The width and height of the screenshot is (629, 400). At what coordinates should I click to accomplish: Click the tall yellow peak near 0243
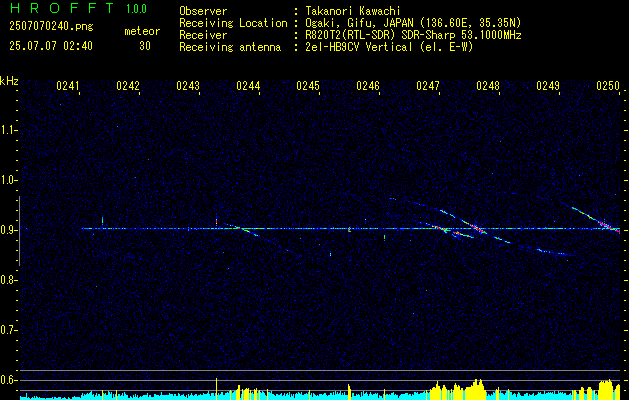click(217, 388)
